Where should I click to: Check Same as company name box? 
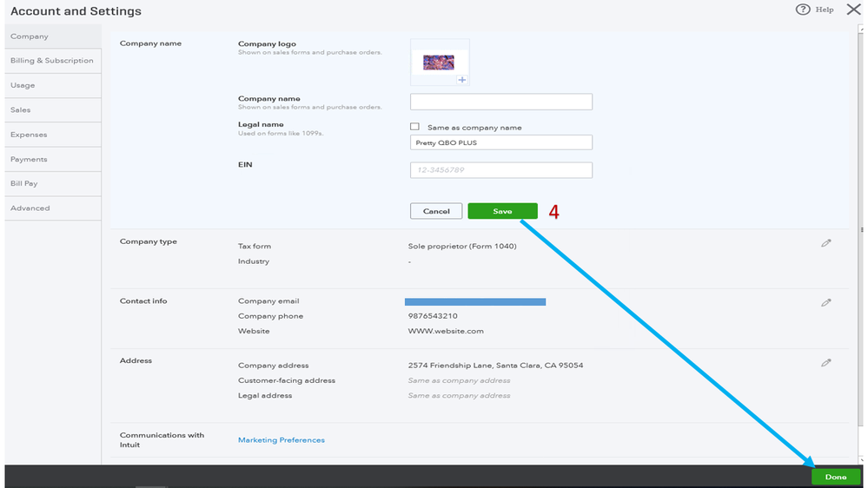pos(414,127)
